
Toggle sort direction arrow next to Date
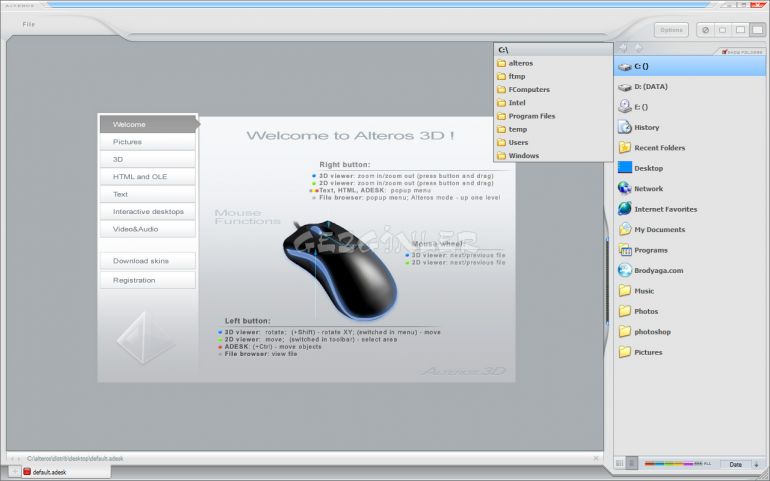coord(756,464)
